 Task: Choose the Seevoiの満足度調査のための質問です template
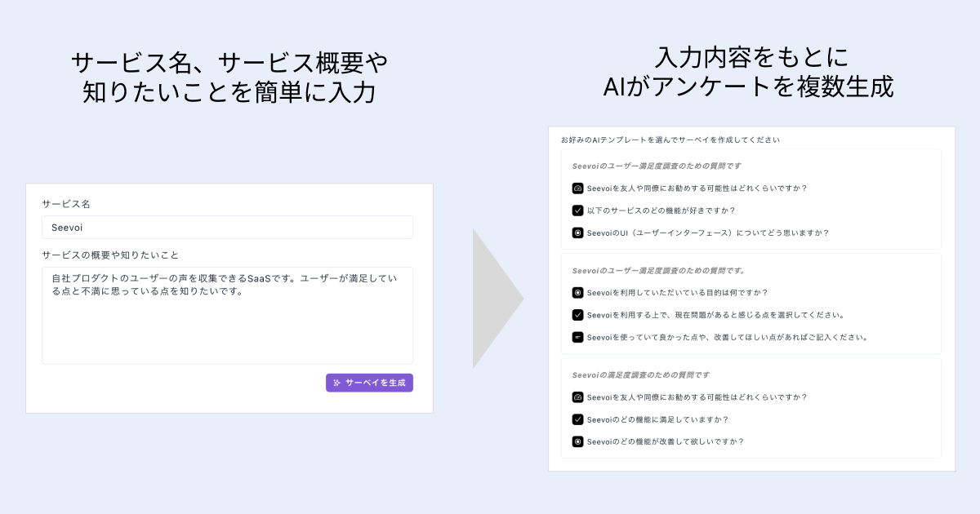[x=640, y=375]
